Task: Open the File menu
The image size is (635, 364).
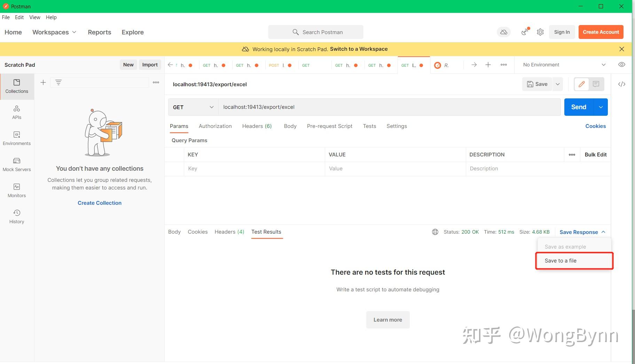Action: tap(6, 17)
